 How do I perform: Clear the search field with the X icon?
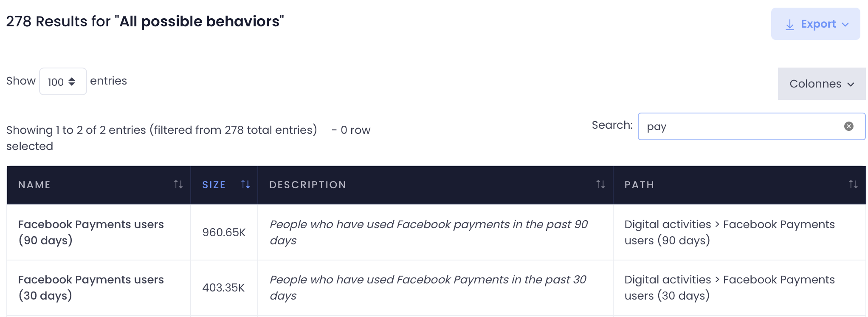point(848,126)
